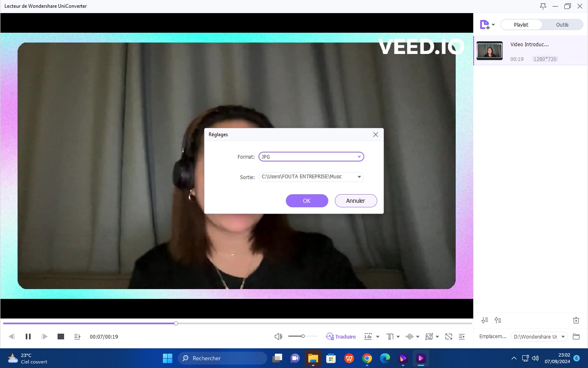Open Google Chrome from taskbar
Screen dimensions: 588x368
[x=367, y=358]
